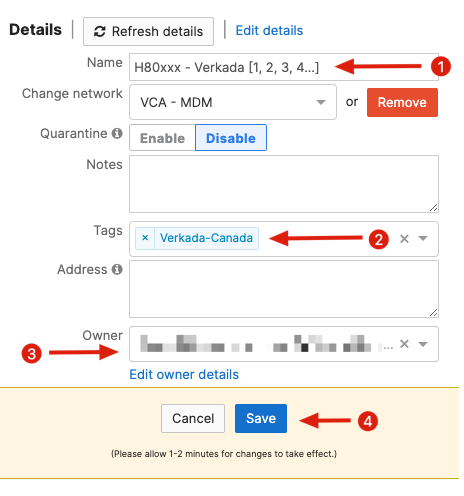Expand the Owner dropdown arrow
This screenshot has height=496, width=464.
[423, 344]
